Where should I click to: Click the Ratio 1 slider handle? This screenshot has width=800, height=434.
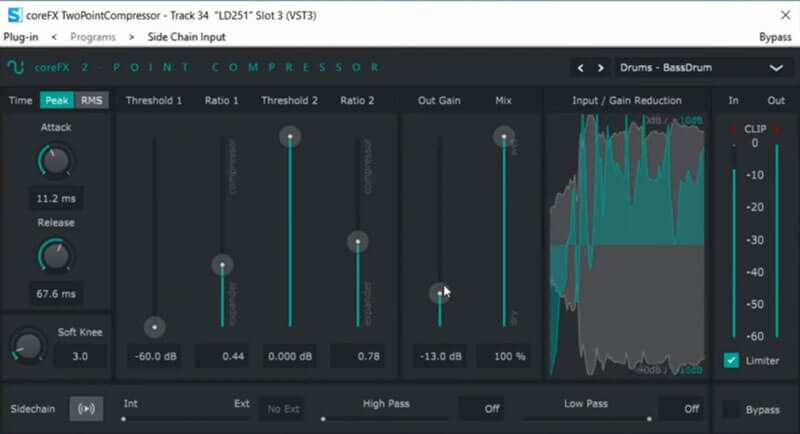click(222, 265)
